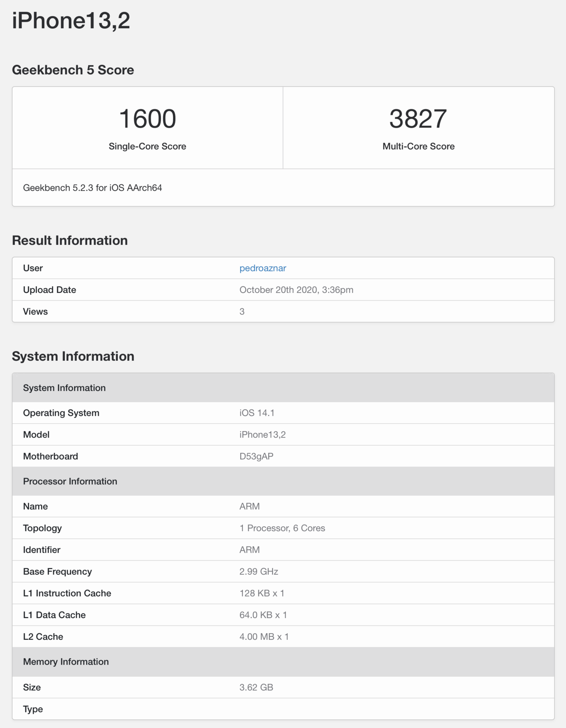Select the 1600 single-core score value
This screenshot has height=728, width=566.
[x=148, y=119]
